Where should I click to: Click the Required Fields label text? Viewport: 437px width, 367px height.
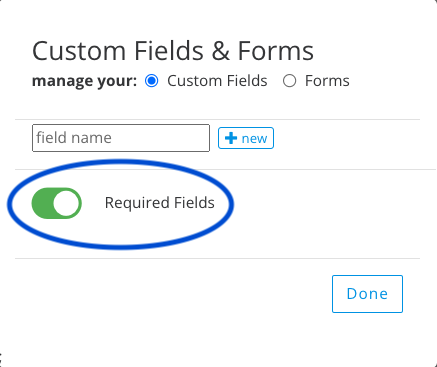160,203
